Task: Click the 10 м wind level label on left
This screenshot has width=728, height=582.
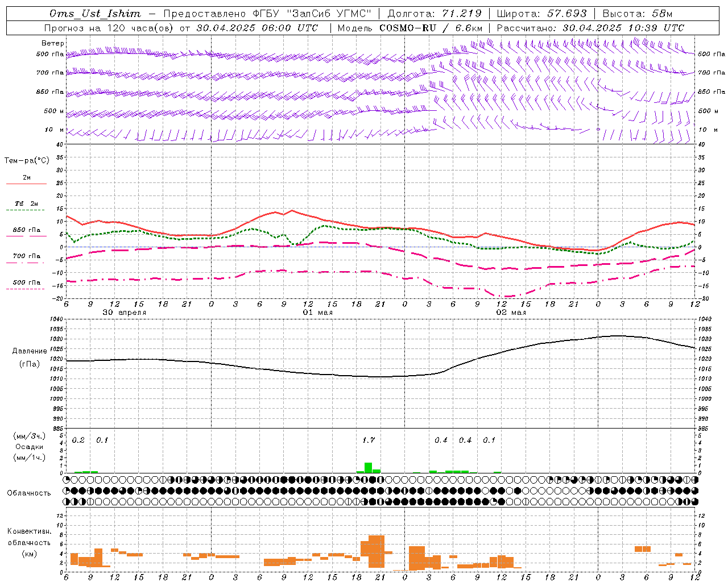Action: point(55,130)
